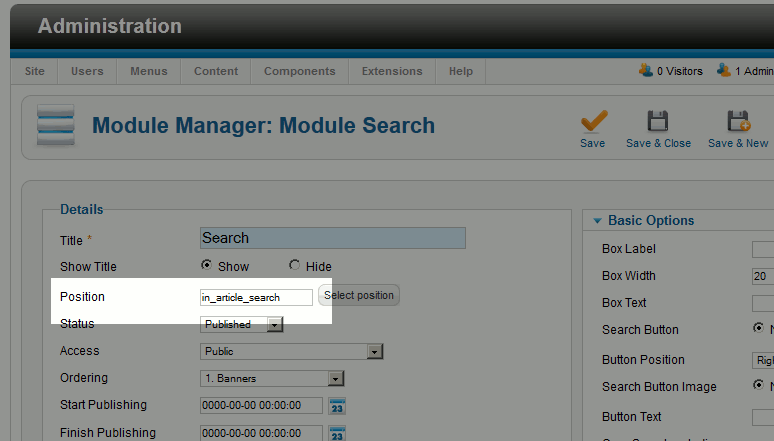The width and height of the screenshot is (774, 441).
Task: Open the Ordering Banners dropdown
Action: point(272,378)
